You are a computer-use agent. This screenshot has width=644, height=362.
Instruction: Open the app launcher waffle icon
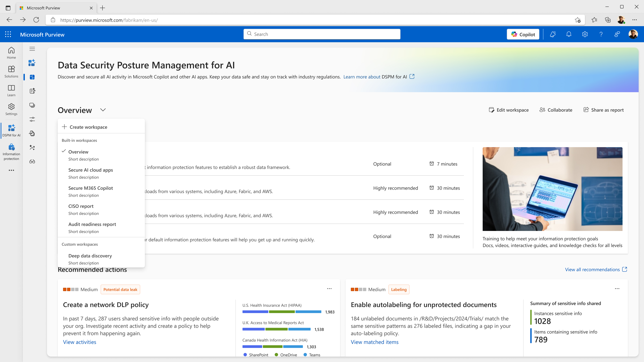[8, 35]
